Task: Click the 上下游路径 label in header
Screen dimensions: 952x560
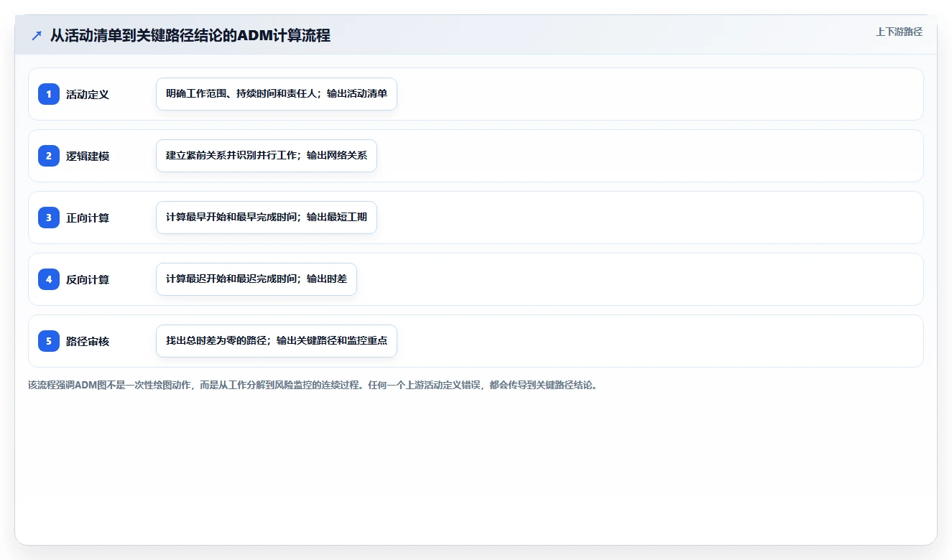Action: click(x=899, y=32)
